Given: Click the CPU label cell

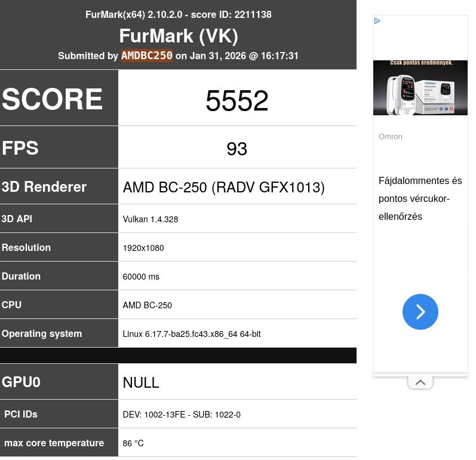Looking at the screenshot, I should coord(59,305).
